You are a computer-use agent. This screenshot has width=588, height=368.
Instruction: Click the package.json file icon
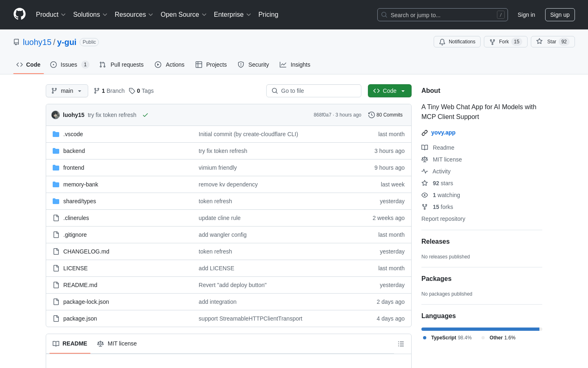(x=56, y=319)
